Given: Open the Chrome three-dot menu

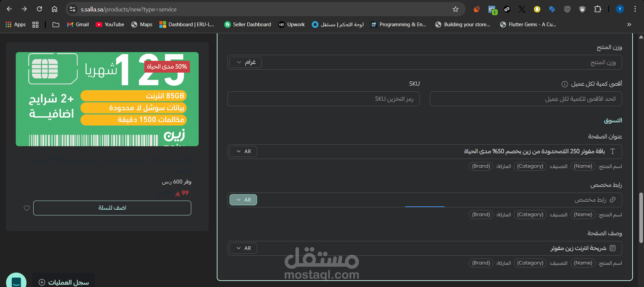Looking at the screenshot, I should (x=635, y=9).
